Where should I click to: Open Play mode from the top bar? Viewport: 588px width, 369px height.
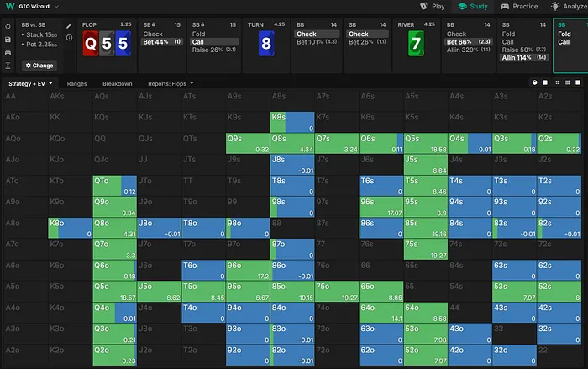[430, 6]
